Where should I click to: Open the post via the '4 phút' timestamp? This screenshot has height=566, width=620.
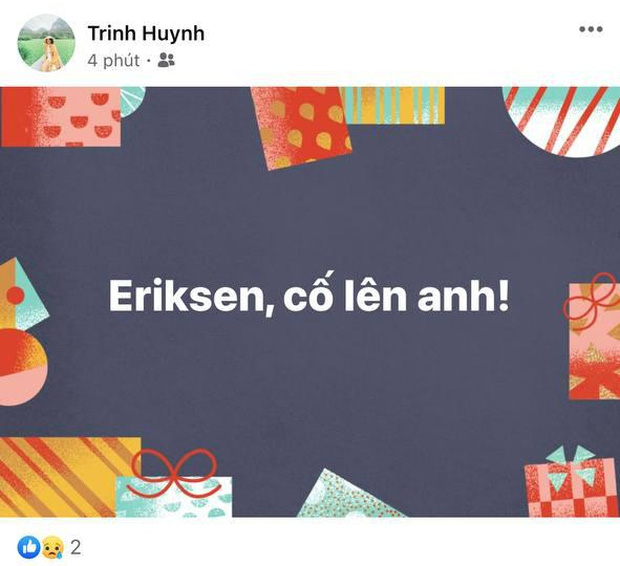(113, 61)
